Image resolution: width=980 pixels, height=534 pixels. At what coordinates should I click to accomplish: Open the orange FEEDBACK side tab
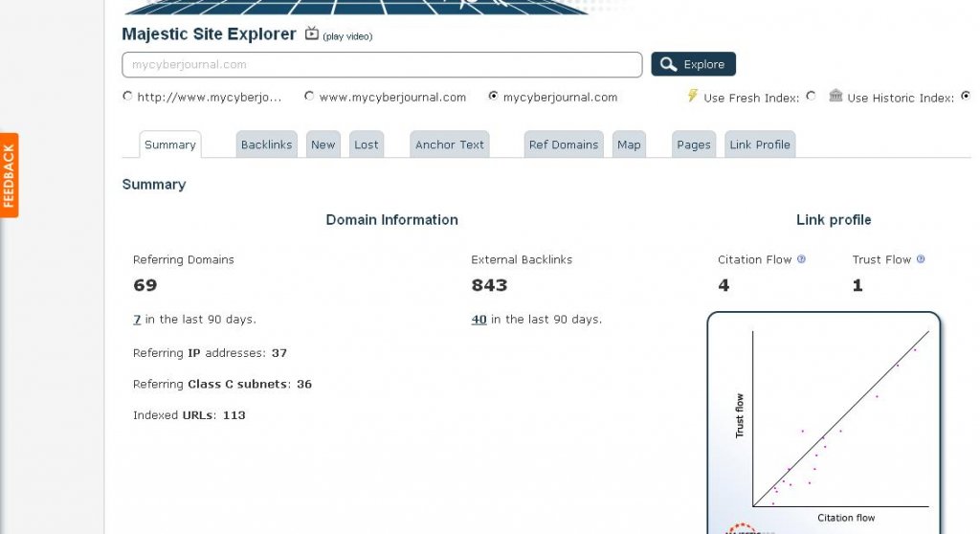pos(9,175)
